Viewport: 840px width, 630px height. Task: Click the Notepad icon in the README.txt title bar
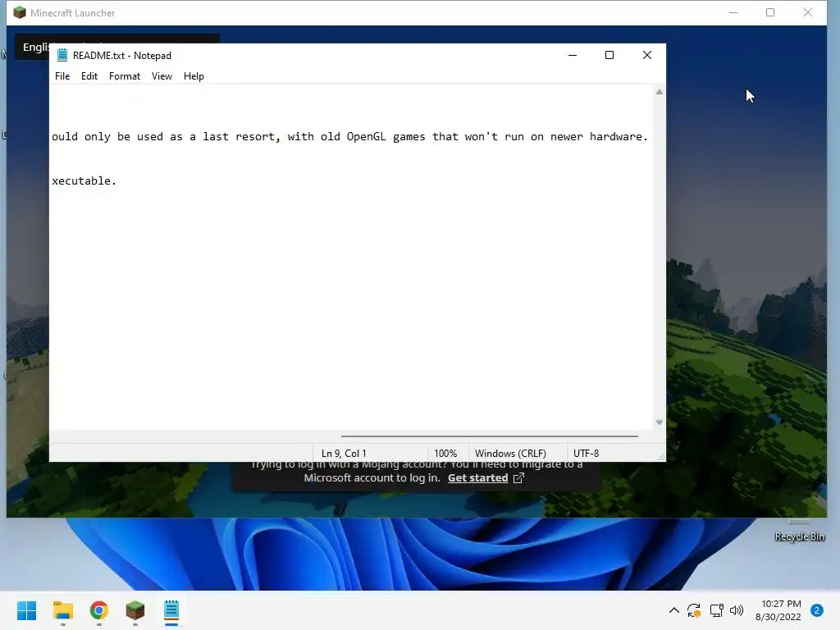(x=62, y=55)
